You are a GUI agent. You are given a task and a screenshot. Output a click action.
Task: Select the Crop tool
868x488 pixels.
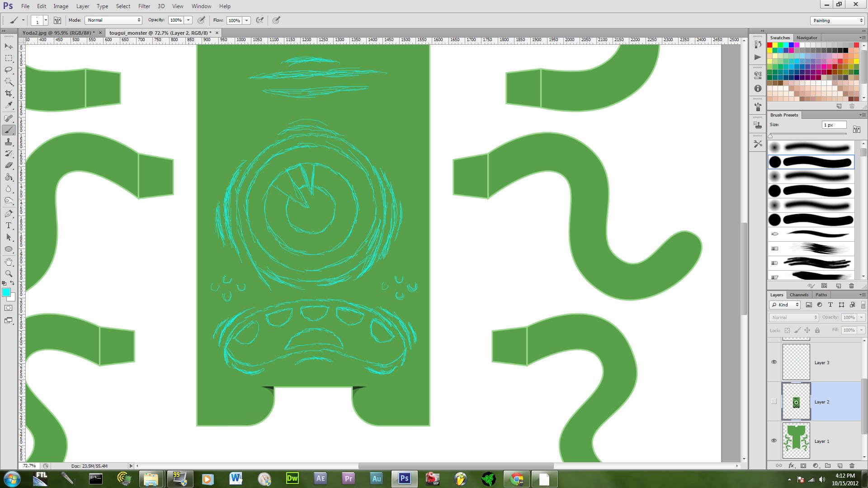pos(9,94)
